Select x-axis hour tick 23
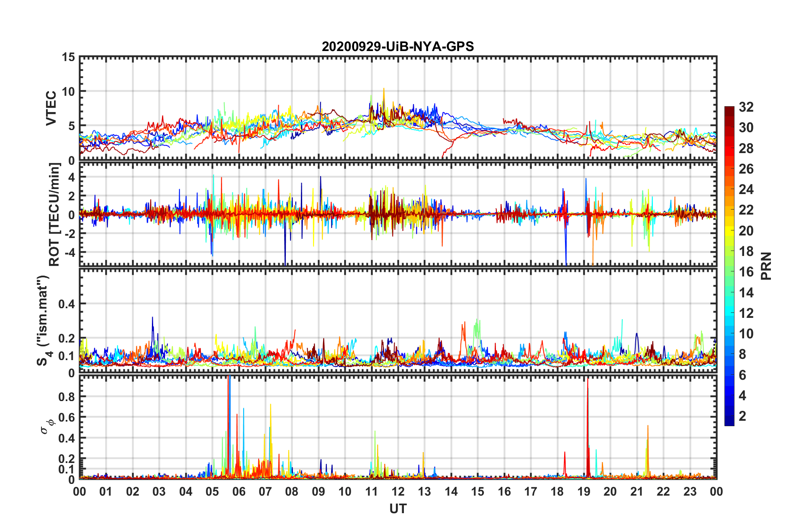 point(690,491)
